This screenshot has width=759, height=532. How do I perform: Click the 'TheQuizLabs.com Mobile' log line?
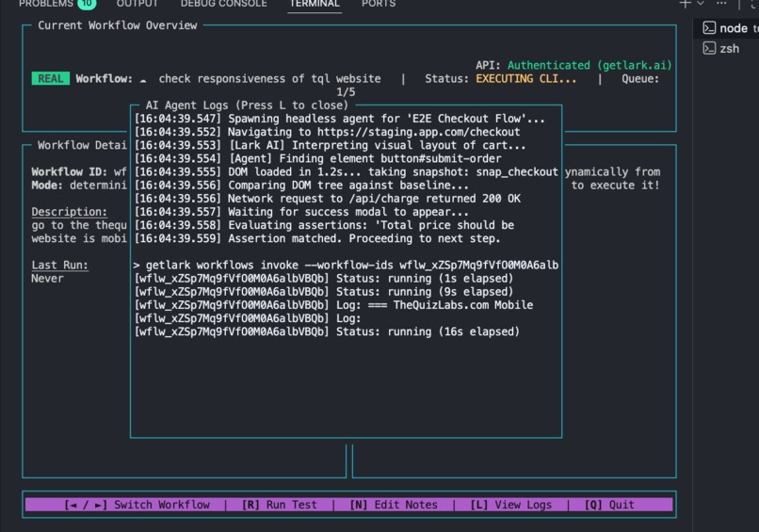tap(334, 305)
